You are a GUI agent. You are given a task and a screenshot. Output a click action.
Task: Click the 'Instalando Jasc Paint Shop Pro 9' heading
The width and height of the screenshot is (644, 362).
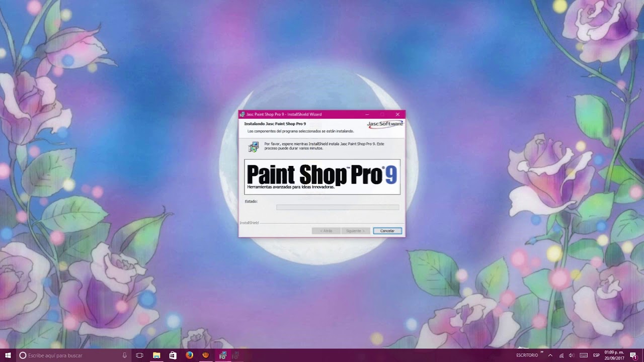[275, 124]
